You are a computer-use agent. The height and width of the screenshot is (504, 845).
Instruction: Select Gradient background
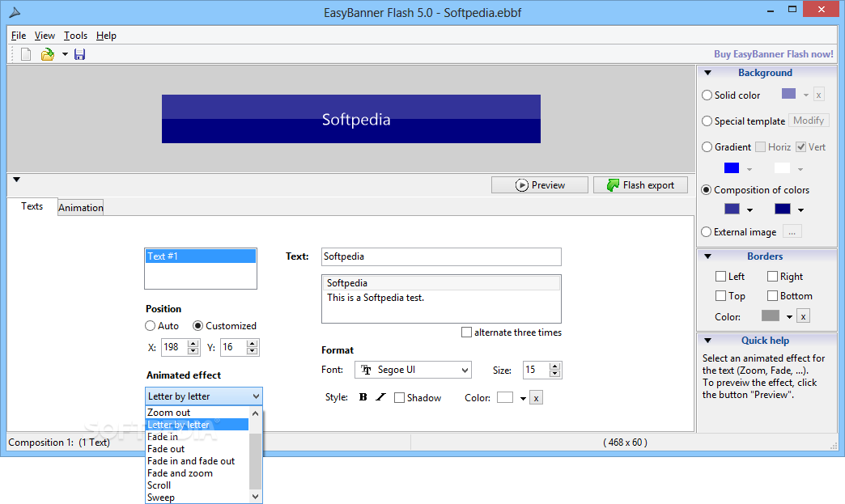707,147
